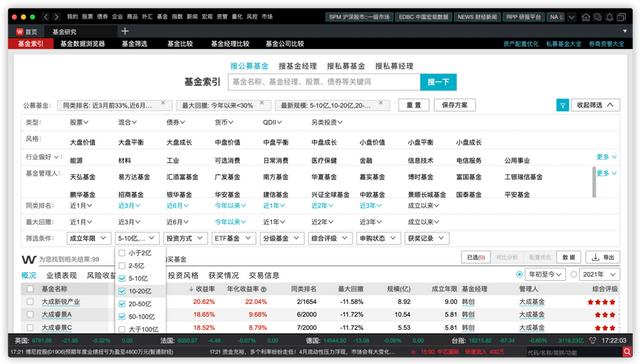Click the 搜一下 search button

pyautogui.click(x=438, y=82)
